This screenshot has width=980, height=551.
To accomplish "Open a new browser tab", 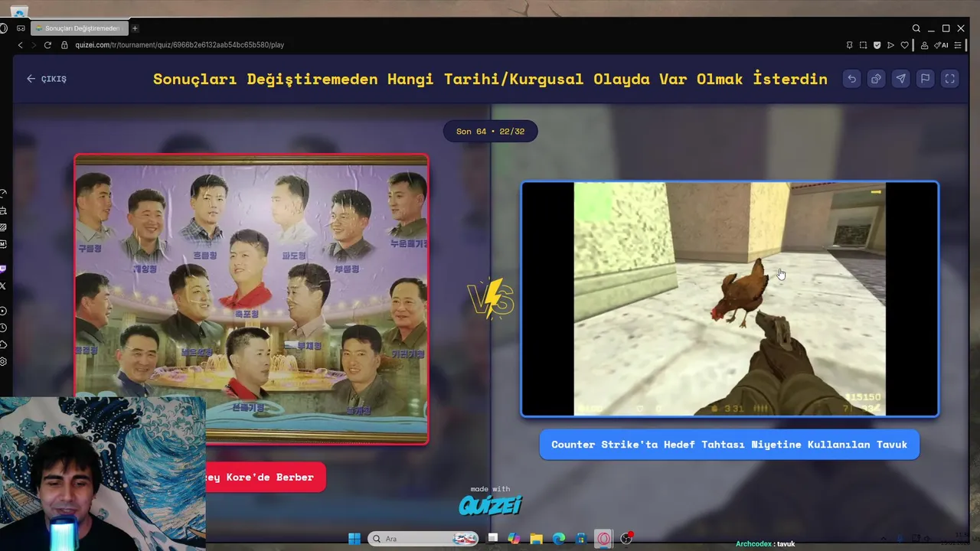I will click(x=135, y=28).
